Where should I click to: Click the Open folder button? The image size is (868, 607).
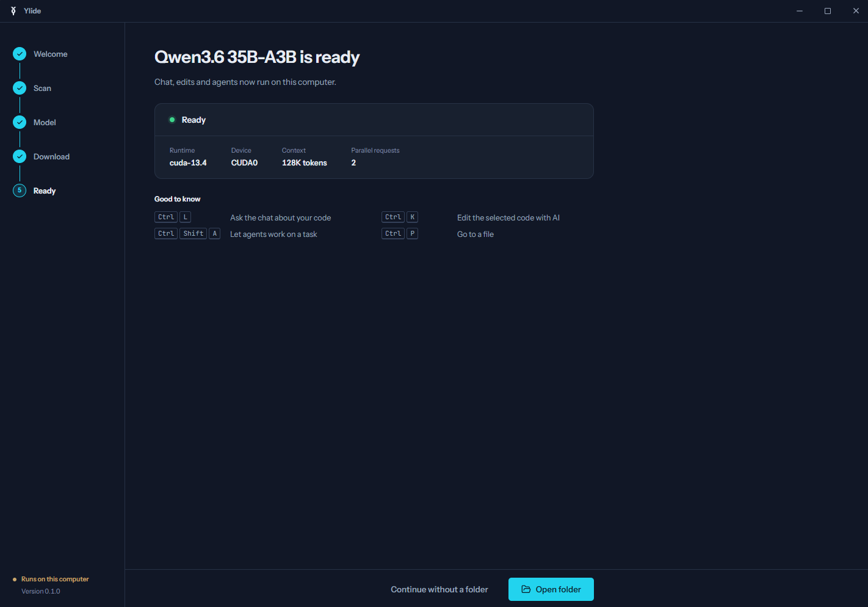pyautogui.click(x=551, y=589)
